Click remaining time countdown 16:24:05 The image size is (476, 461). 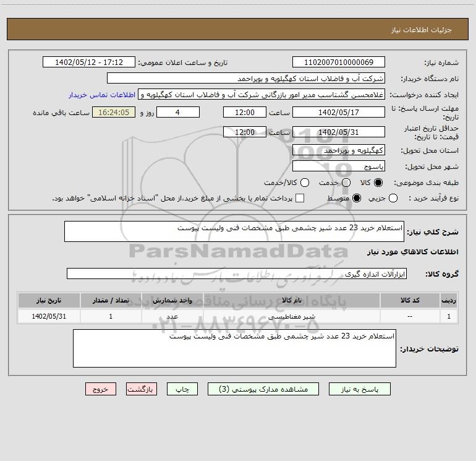coord(114,112)
